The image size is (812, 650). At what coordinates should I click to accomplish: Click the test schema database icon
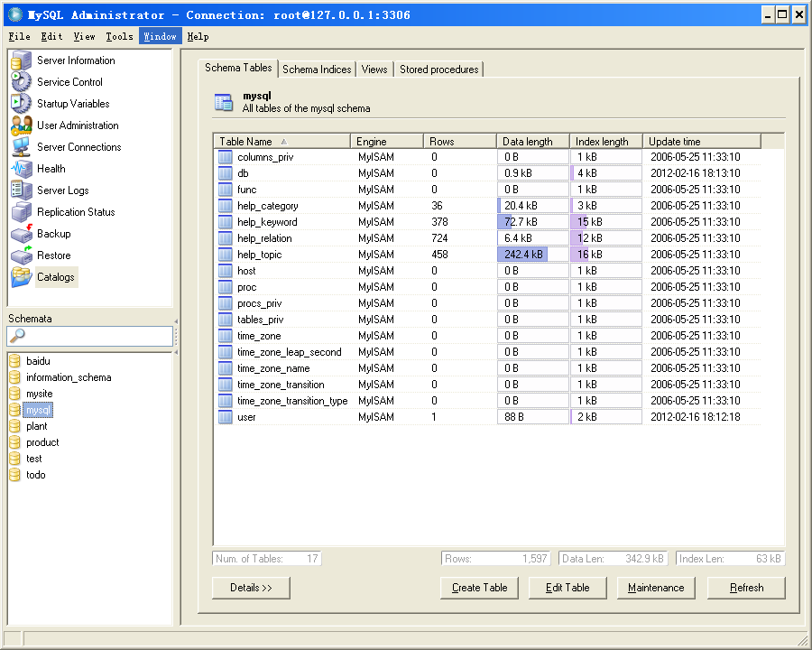coord(15,459)
